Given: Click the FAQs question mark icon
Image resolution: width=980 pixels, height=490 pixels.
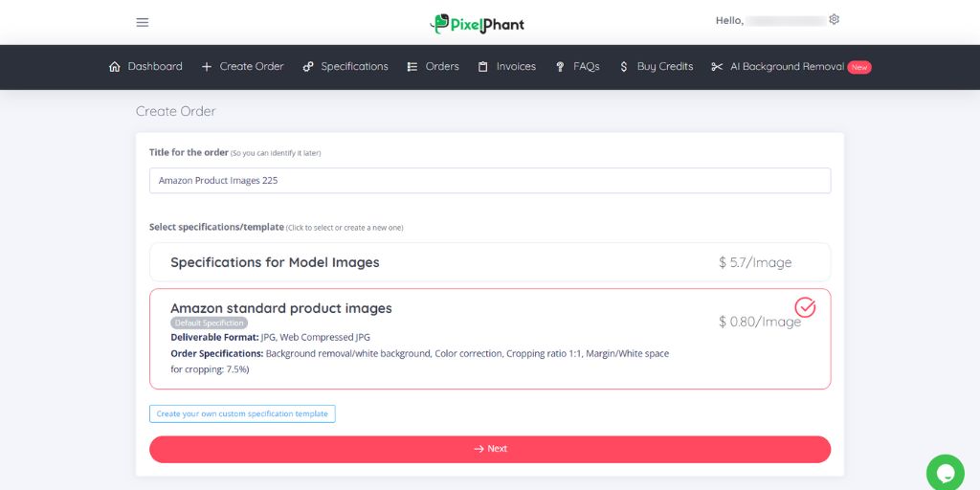Looking at the screenshot, I should pos(560,67).
